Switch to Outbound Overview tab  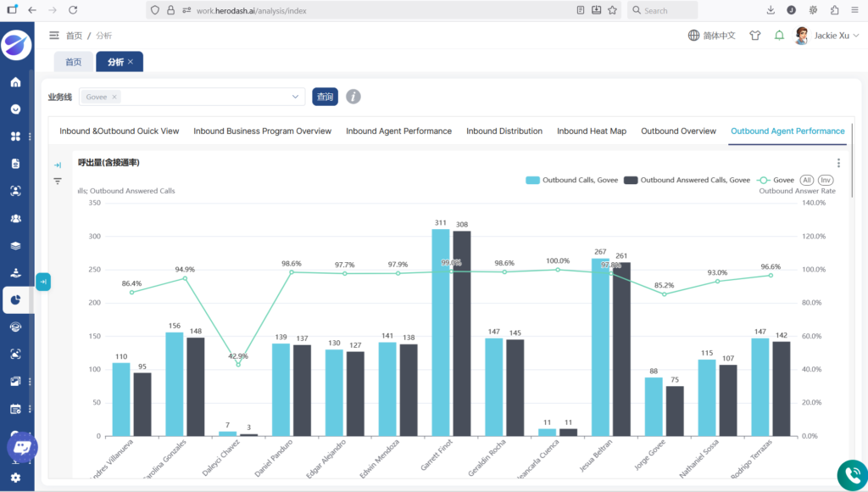678,131
